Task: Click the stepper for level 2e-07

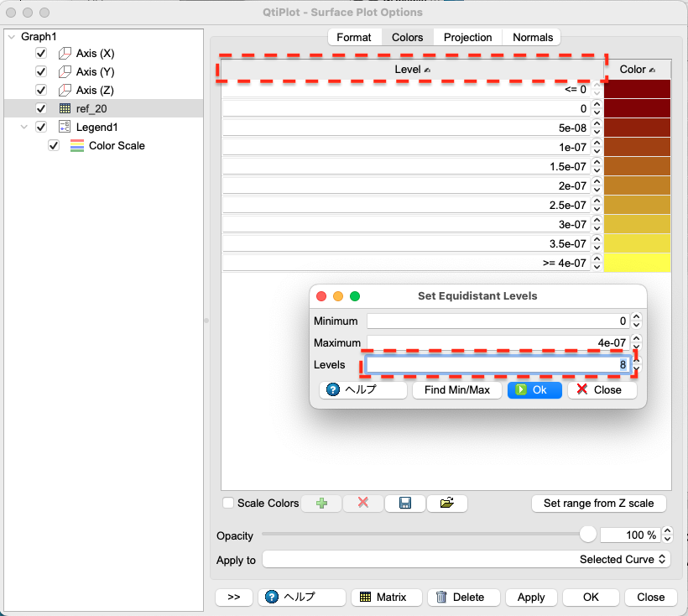Action: click(x=597, y=186)
